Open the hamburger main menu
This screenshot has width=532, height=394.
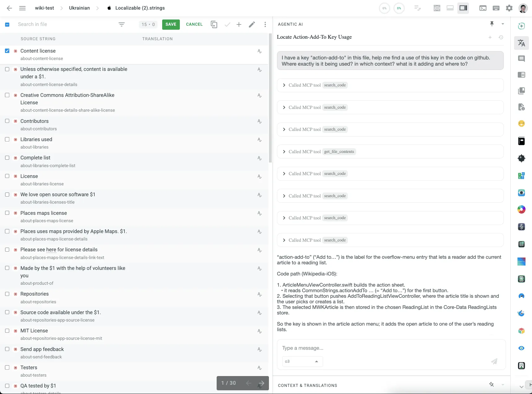click(22, 8)
